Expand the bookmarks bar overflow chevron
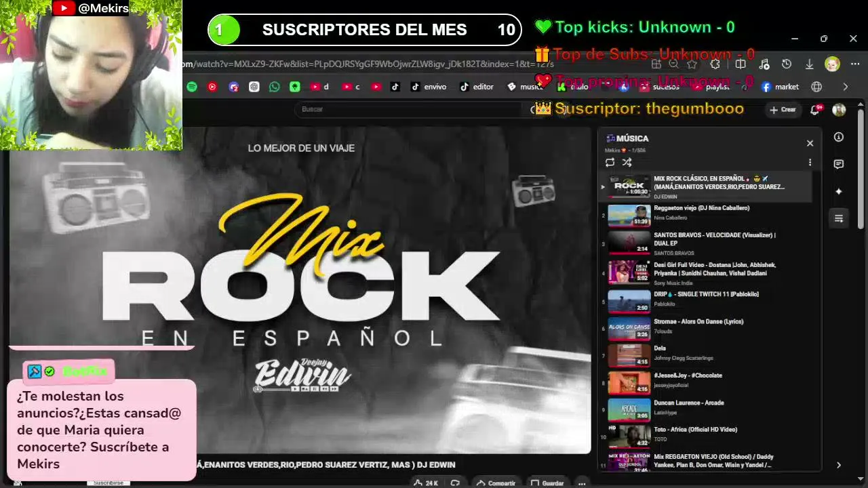868x488 pixels. [845, 87]
